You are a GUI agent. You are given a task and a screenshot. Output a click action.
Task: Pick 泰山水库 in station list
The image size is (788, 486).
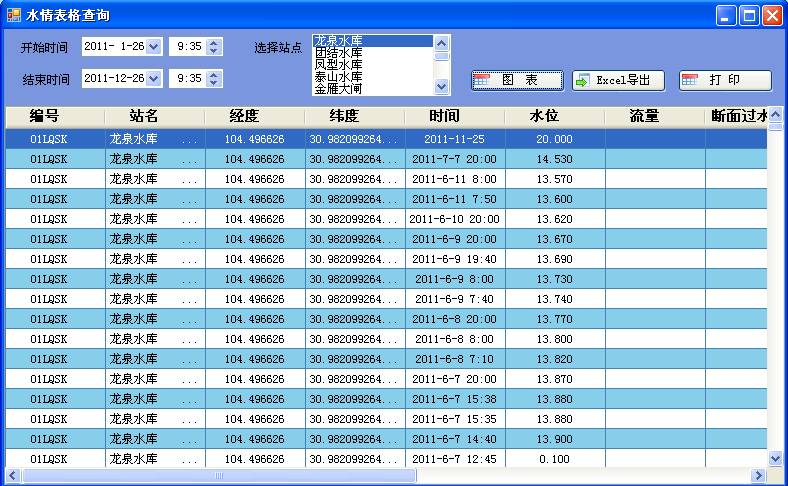pos(370,77)
